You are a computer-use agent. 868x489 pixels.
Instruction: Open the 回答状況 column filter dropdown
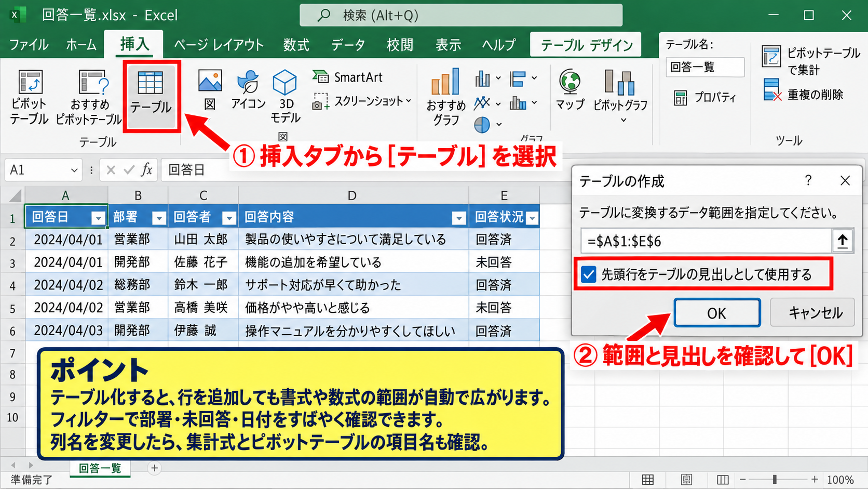coord(532,218)
